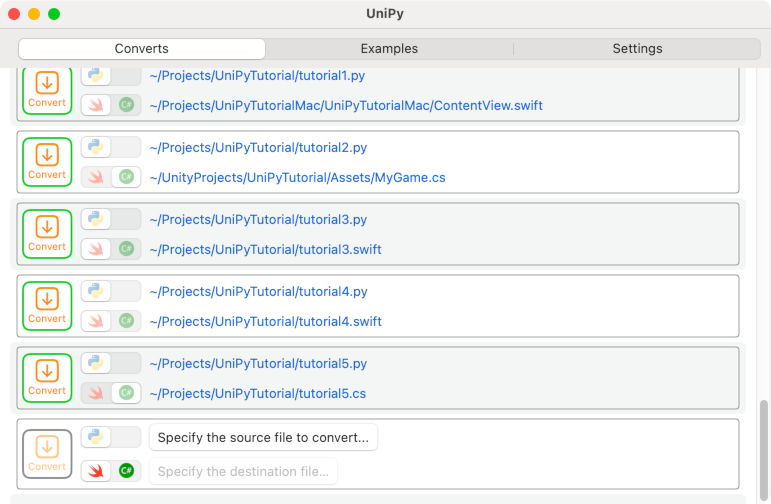Toggle the Python switch in the tutorial3.py row
The height and width of the screenshot is (504, 771).
point(110,219)
